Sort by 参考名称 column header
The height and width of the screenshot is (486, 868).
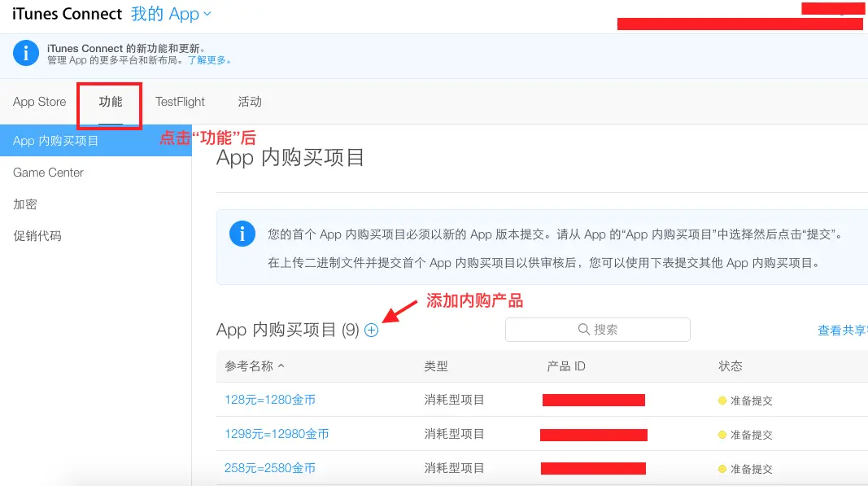pos(255,366)
